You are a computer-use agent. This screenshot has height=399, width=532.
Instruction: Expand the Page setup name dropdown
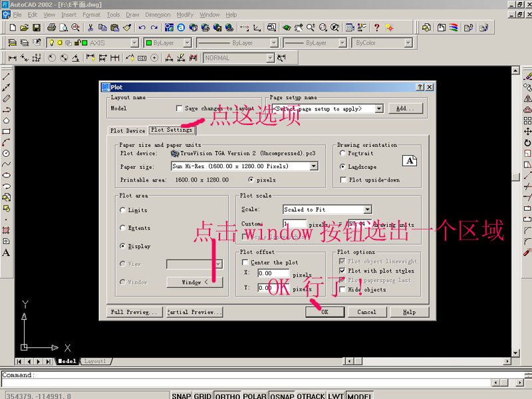[379, 108]
